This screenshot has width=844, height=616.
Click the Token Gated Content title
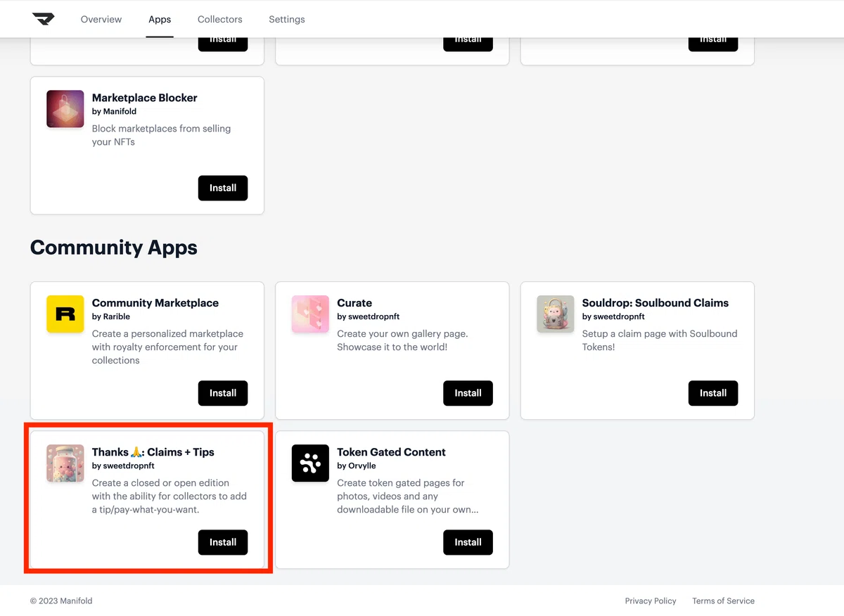click(391, 452)
